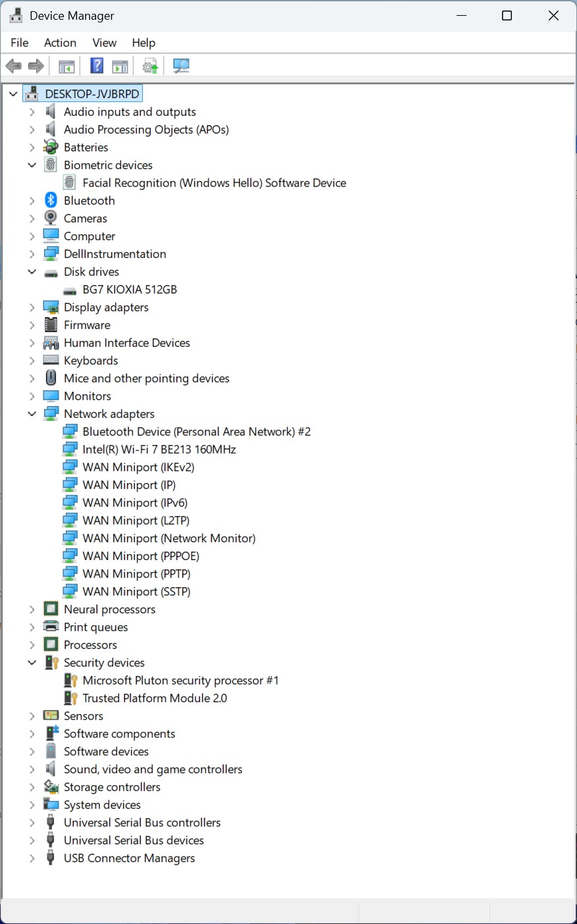Maximize the Device Manager window
The image size is (577, 924).
(x=507, y=16)
